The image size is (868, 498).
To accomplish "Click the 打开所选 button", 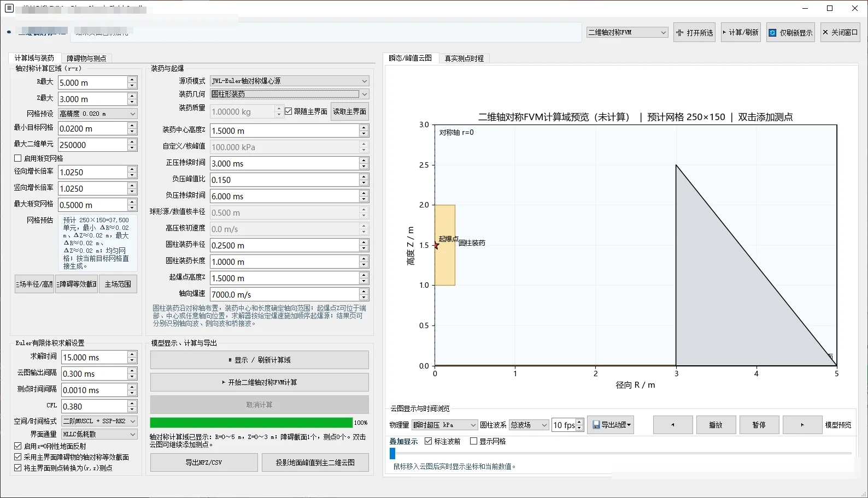I will point(695,33).
